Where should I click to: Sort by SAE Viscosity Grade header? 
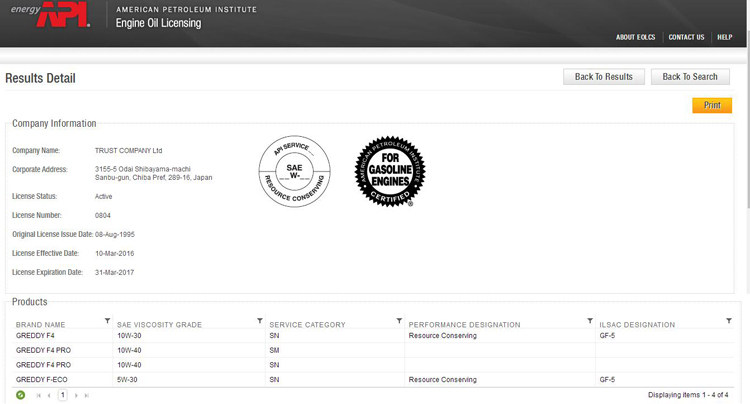pos(159,325)
